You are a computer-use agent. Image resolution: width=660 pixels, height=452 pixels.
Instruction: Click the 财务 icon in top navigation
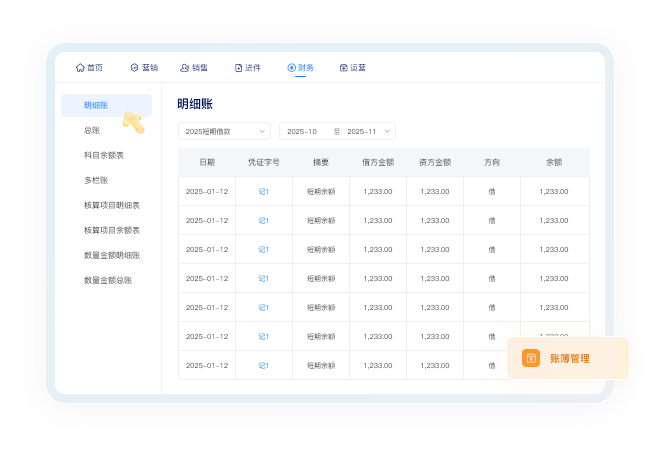[x=291, y=68]
